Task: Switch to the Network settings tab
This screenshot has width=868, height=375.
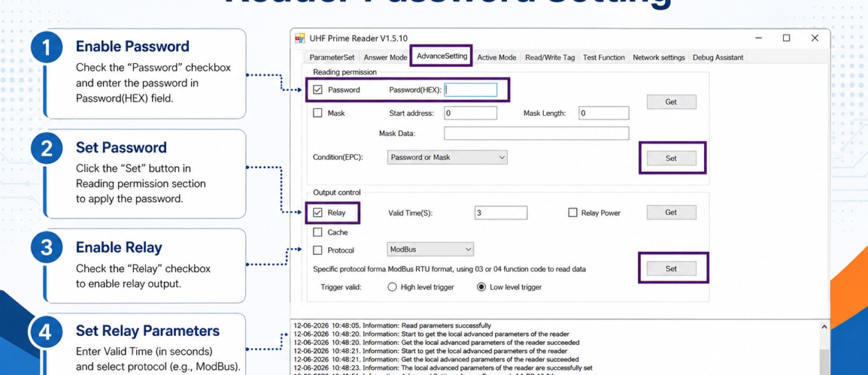Action: point(658,58)
